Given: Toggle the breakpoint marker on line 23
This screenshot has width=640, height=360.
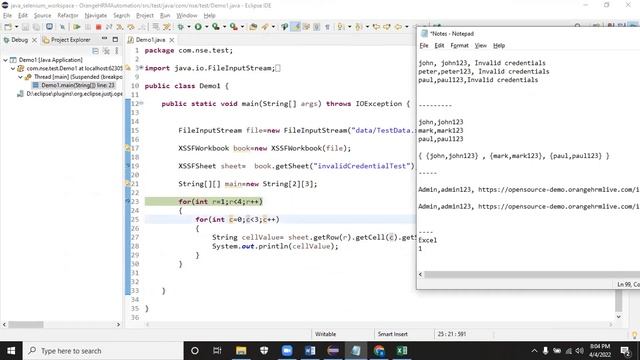Looking at the screenshot, I should point(128,201).
